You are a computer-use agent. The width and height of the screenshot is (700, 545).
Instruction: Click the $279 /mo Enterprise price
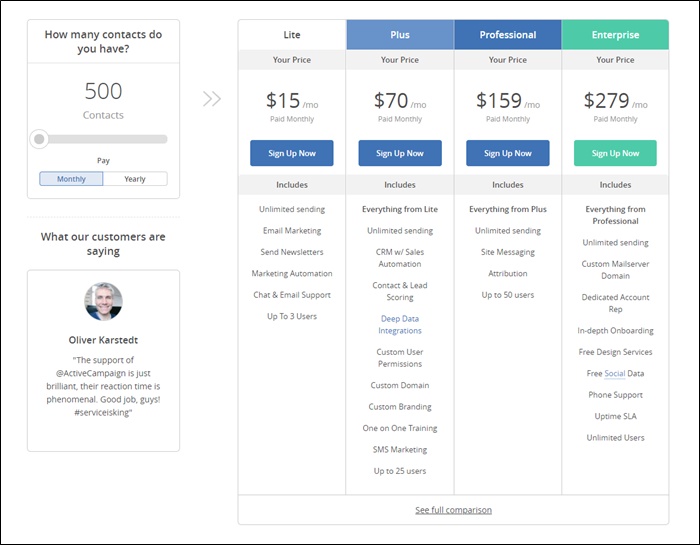(615, 101)
